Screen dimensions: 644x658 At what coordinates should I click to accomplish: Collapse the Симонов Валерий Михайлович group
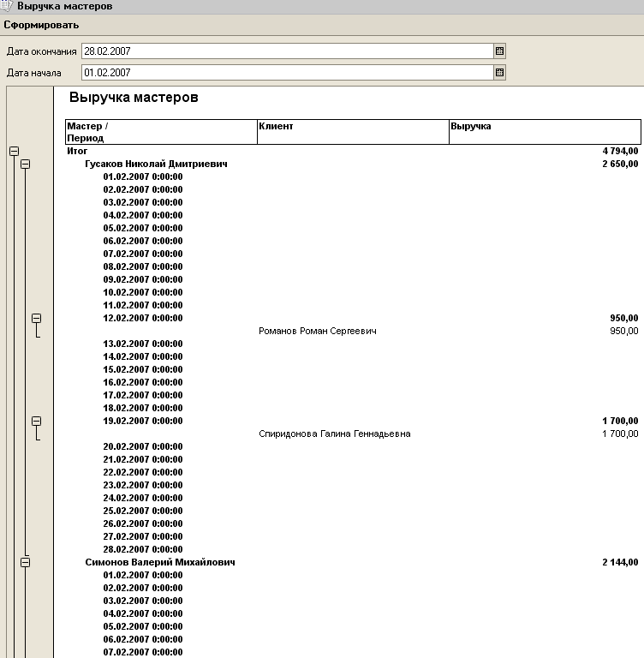25,562
